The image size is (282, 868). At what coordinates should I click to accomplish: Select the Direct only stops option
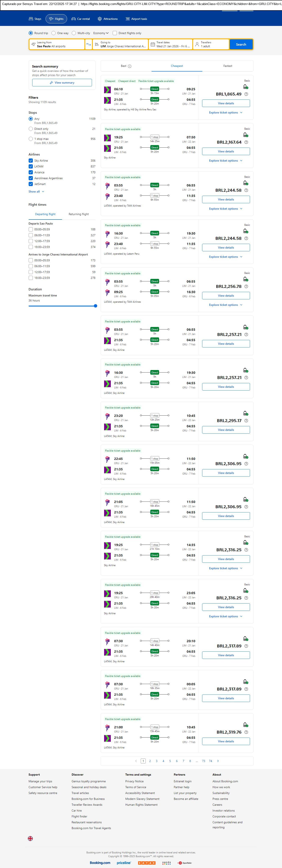(x=31, y=129)
